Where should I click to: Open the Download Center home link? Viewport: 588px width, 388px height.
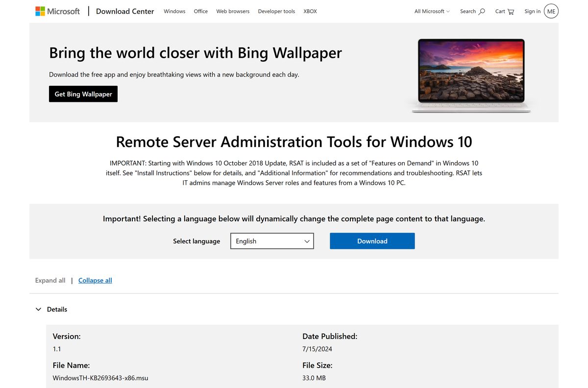[125, 11]
